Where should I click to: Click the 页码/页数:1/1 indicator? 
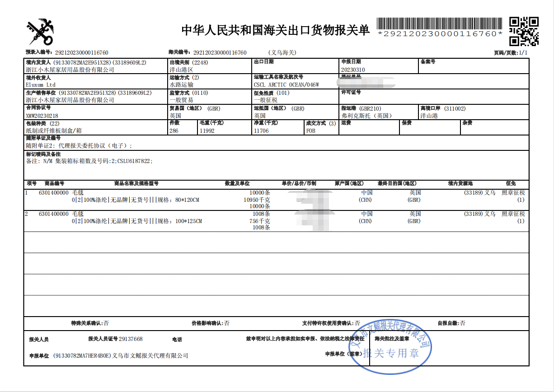coord(510,53)
